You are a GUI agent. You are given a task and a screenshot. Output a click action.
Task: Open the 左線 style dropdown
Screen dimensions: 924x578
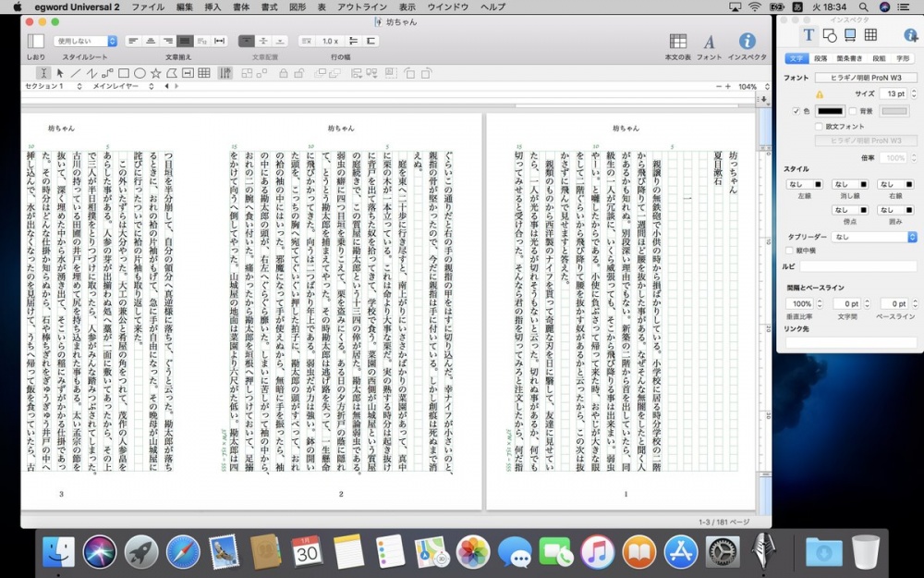805,185
